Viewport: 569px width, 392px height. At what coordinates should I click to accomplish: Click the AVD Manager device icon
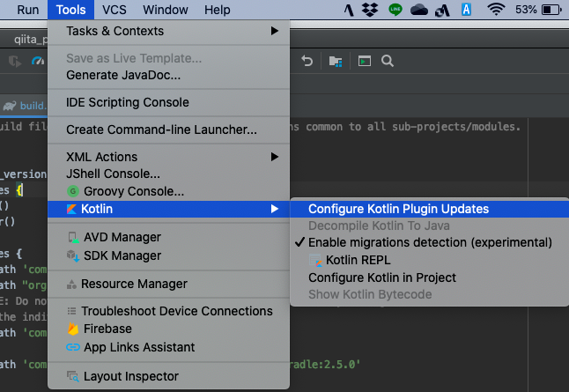tap(73, 237)
